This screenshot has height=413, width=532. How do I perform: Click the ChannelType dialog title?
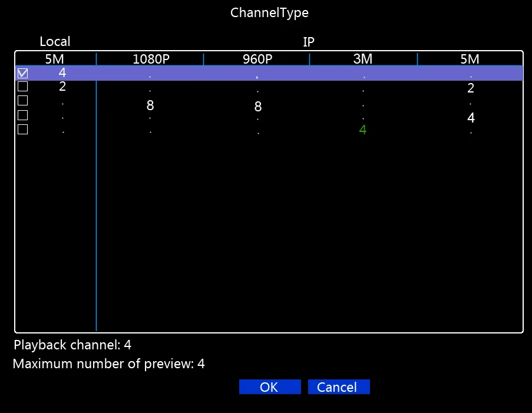point(269,13)
